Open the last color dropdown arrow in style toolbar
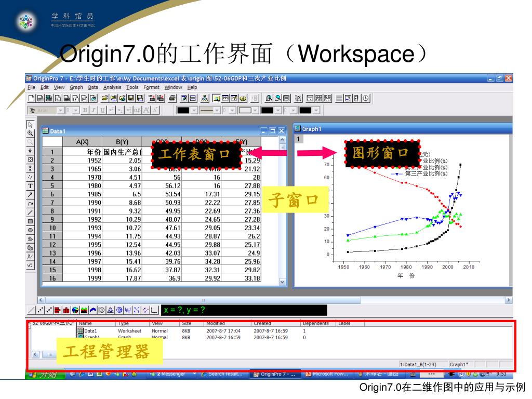This screenshot has width=532, height=399. pyautogui.click(x=316, y=110)
